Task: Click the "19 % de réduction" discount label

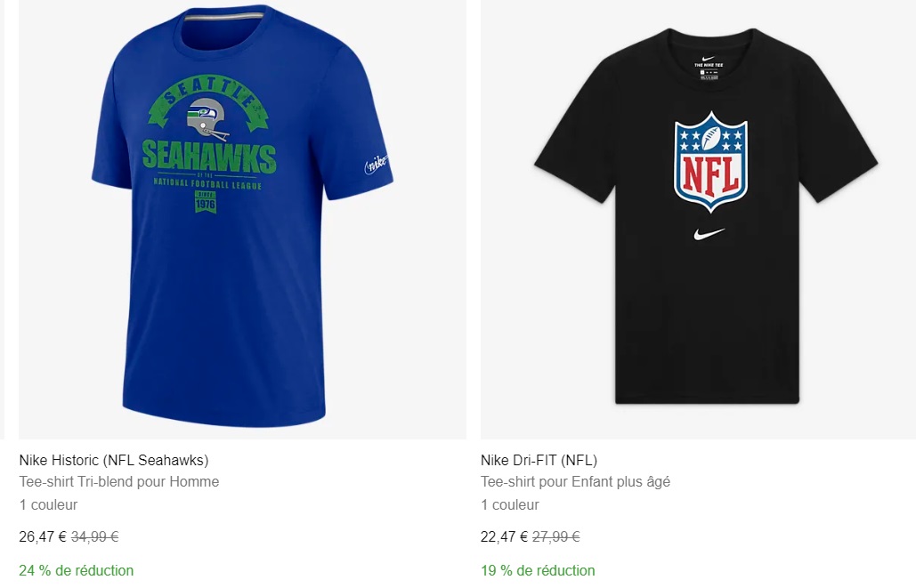Action: 538,570
